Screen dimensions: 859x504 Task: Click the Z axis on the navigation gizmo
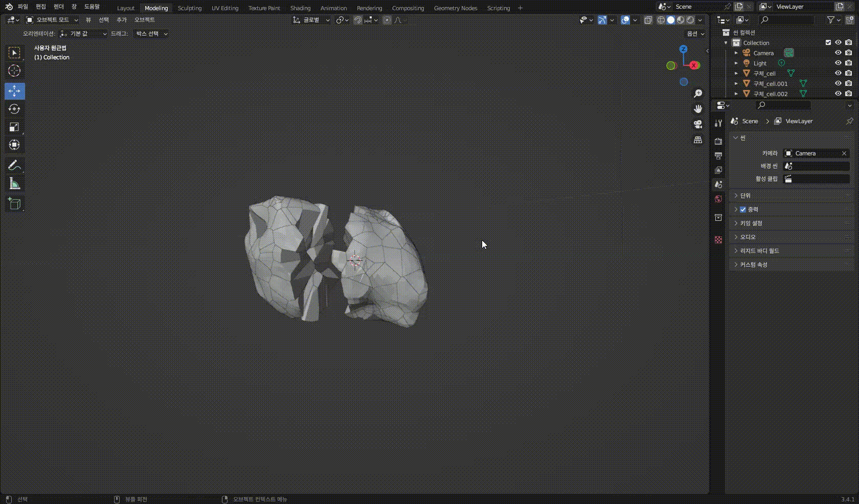[x=684, y=49]
